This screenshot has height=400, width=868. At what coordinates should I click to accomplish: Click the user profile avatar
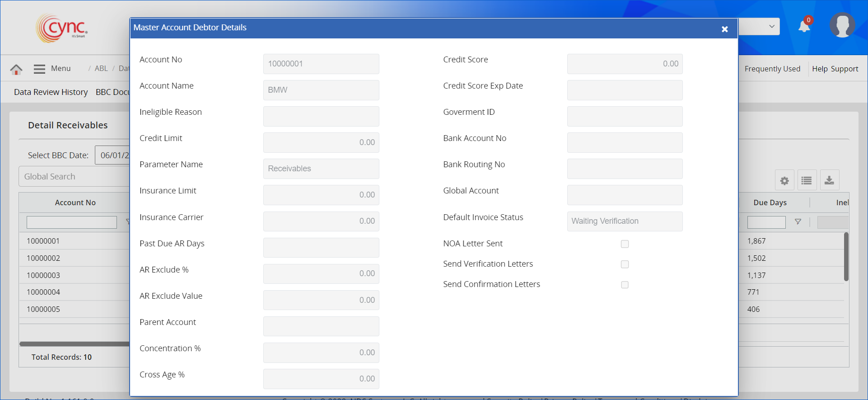(842, 25)
